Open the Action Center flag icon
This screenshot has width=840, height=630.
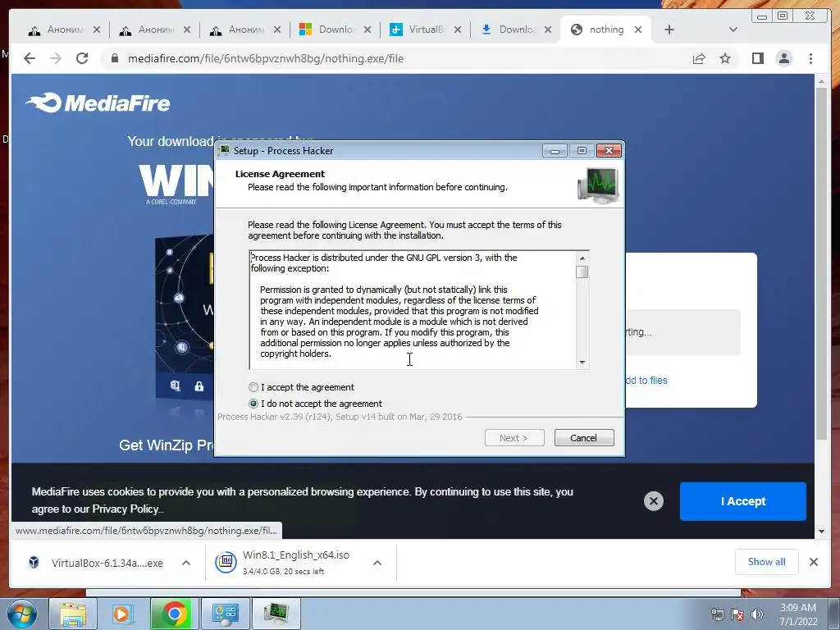[737, 614]
